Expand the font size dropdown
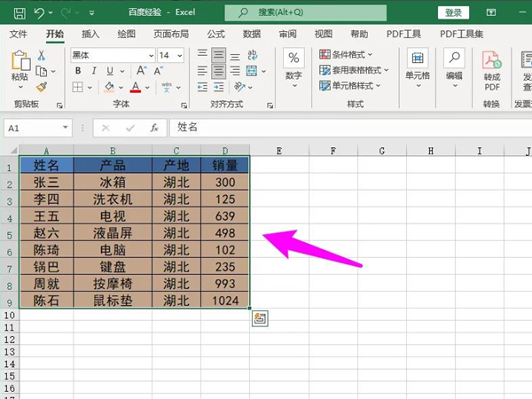This screenshot has height=399, width=532. point(179,55)
